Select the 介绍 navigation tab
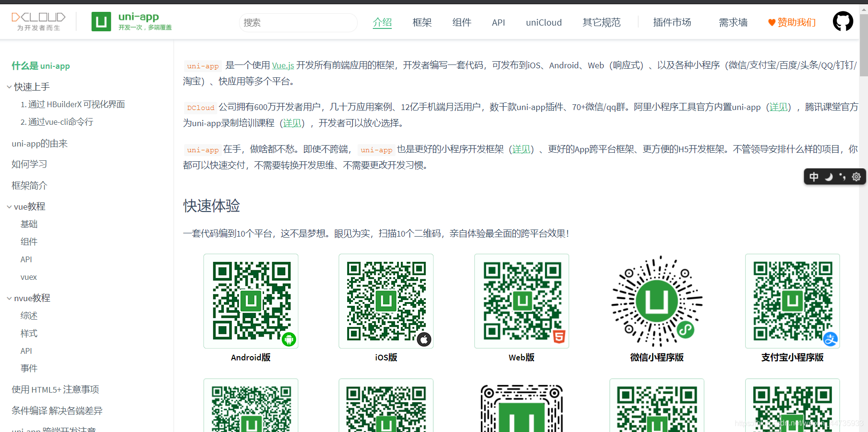 coord(382,22)
